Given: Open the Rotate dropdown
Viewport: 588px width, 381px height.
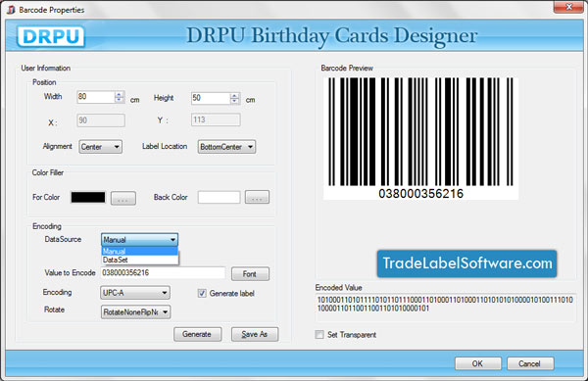Looking at the screenshot, I should [136, 312].
